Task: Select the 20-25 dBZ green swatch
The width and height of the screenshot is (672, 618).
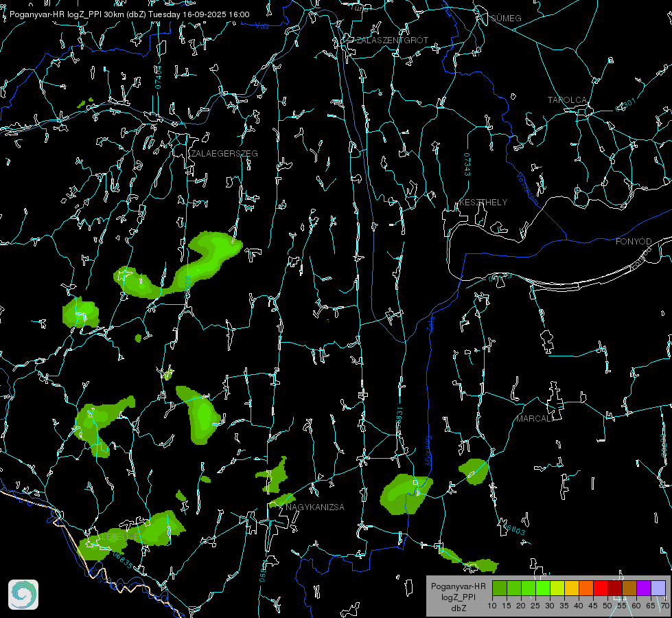Action: 529,588
